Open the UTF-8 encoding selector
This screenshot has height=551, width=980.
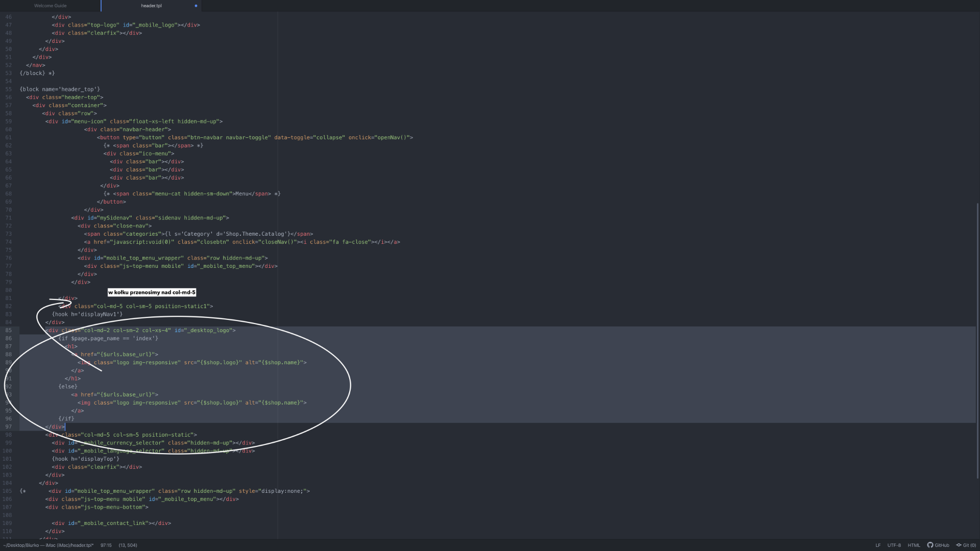[x=894, y=545]
